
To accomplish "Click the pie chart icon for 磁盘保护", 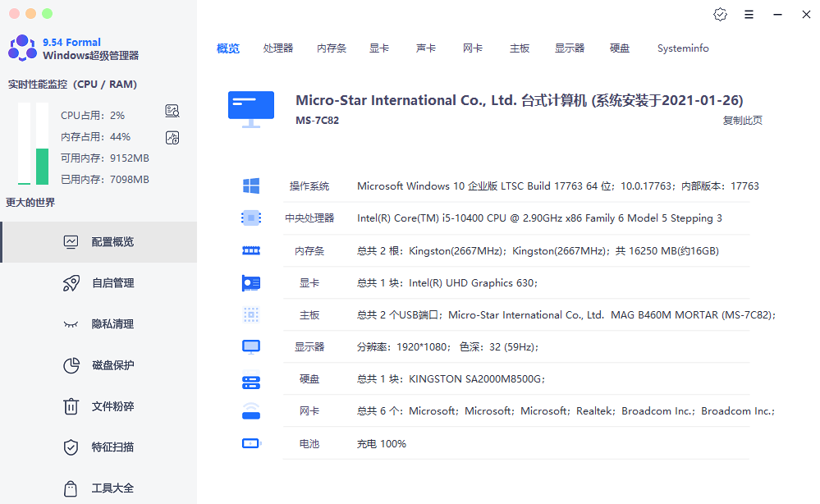I will [x=71, y=365].
